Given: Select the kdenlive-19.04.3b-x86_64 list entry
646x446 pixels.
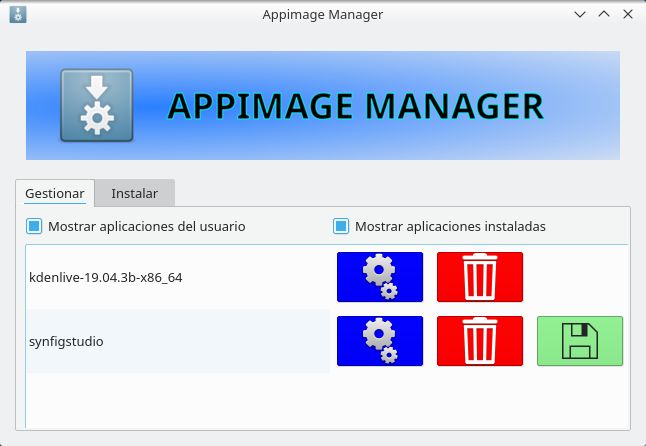Looking at the screenshot, I should tap(105, 277).
